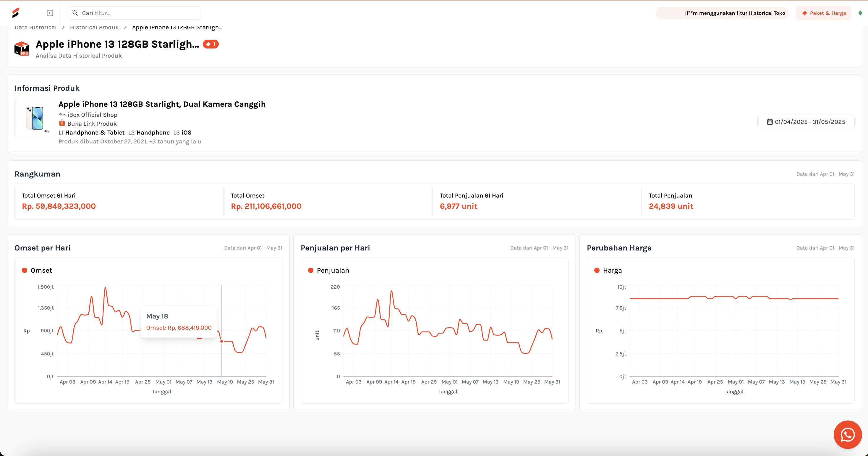Click the PRO box icon beside title
The image size is (868, 456).
pos(22,48)
